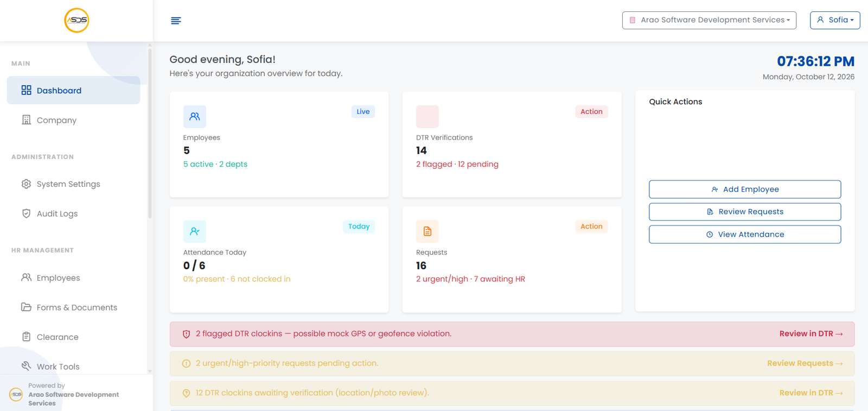Click the shield icon in flagged DTR alert
This screenshot has height=411, width=868.
[x=186, y=334]
